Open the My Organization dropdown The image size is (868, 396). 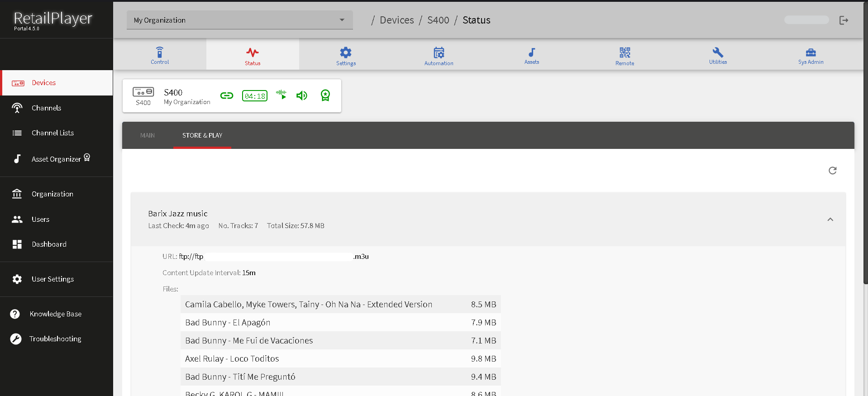point(239,20)
